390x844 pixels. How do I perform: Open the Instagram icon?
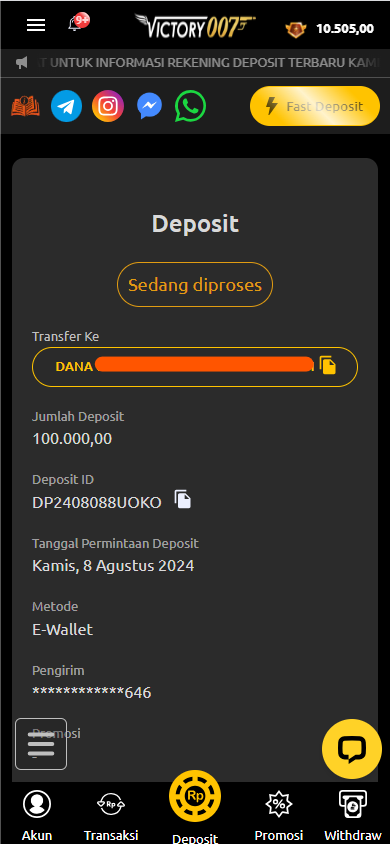pos(108,106)
